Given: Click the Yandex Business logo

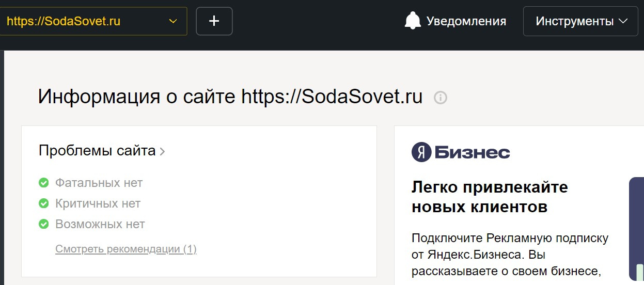Looking at the screenshot, I should click(460, 152).
